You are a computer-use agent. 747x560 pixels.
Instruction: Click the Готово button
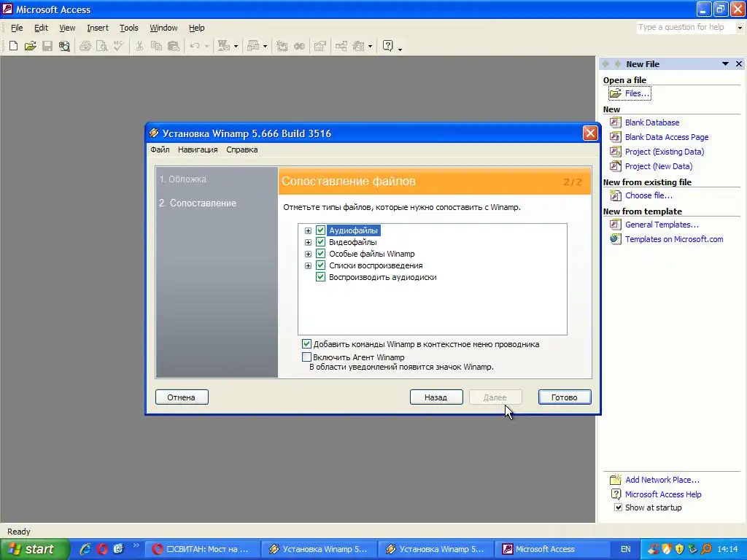565,397
